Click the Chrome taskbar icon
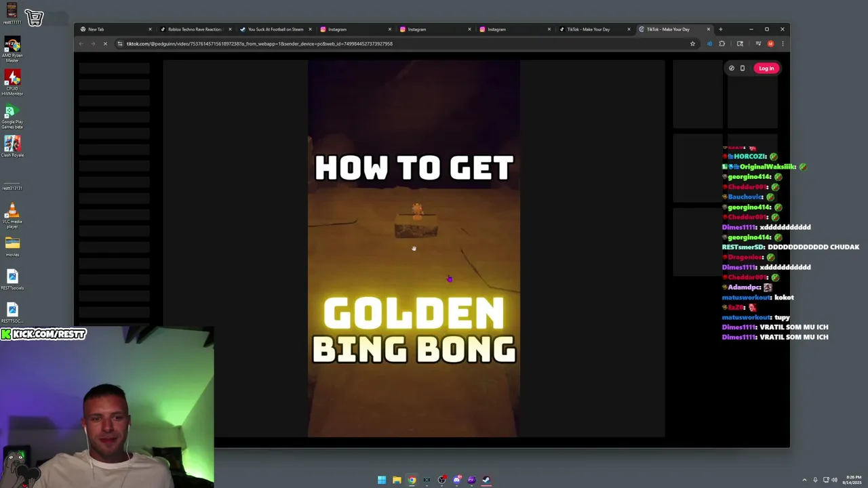The width and height of the screenshot is (868, 488). (412, 480)
